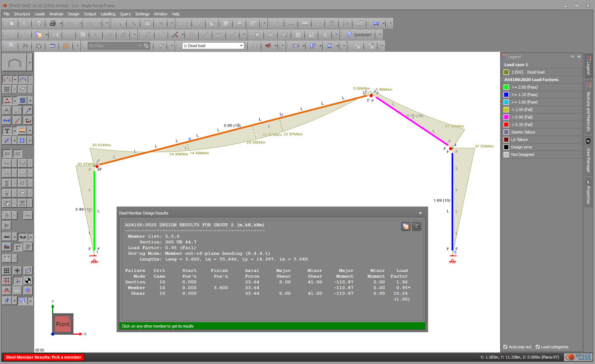Select the Text annotation tool in left toolbar
This screenshot has width=595, height=364.
[x=6, y=131]
